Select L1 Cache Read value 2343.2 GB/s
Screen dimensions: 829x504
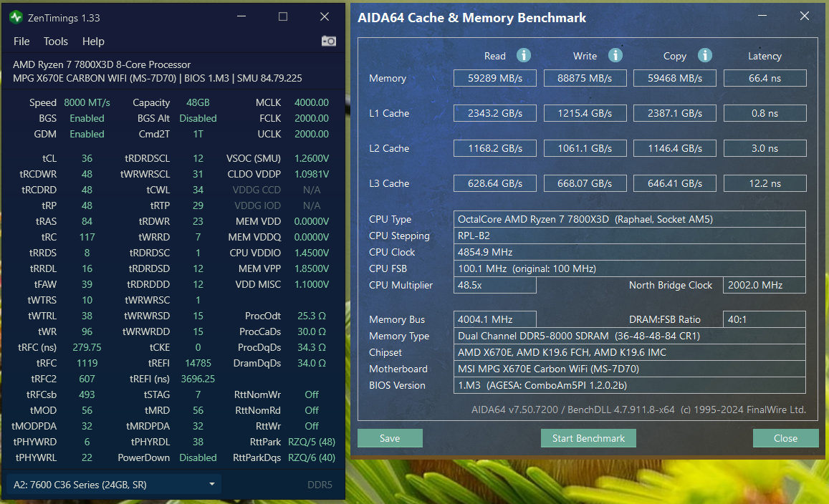click(x=495, y=113)
